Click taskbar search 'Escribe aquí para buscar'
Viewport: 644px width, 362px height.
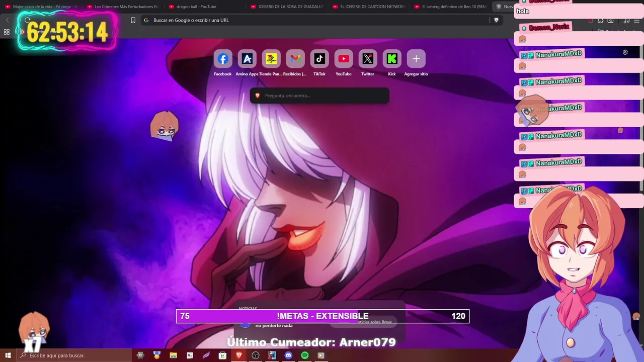pyautogui.click(x=74, y=355)
